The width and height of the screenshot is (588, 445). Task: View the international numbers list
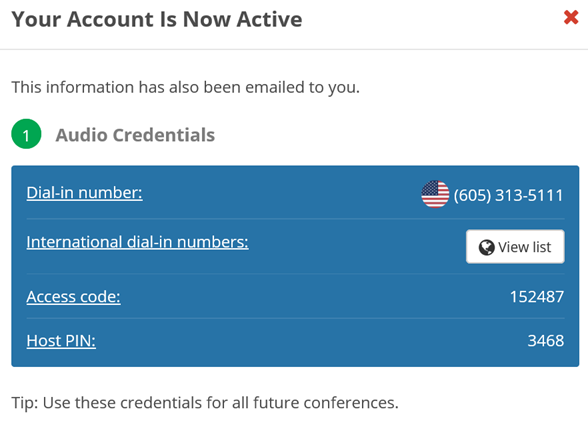point(515,247)
